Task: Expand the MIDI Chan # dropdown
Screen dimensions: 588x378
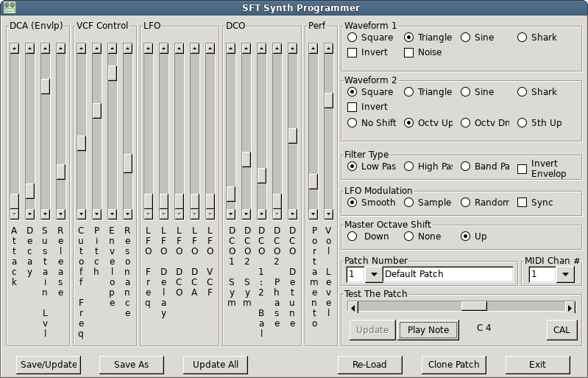Action: tap(564, 274)
